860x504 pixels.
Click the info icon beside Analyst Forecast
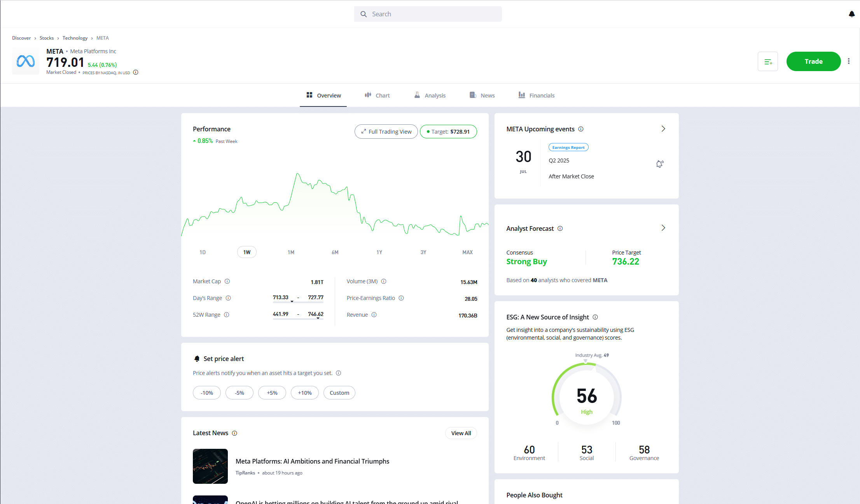(560, 228)
